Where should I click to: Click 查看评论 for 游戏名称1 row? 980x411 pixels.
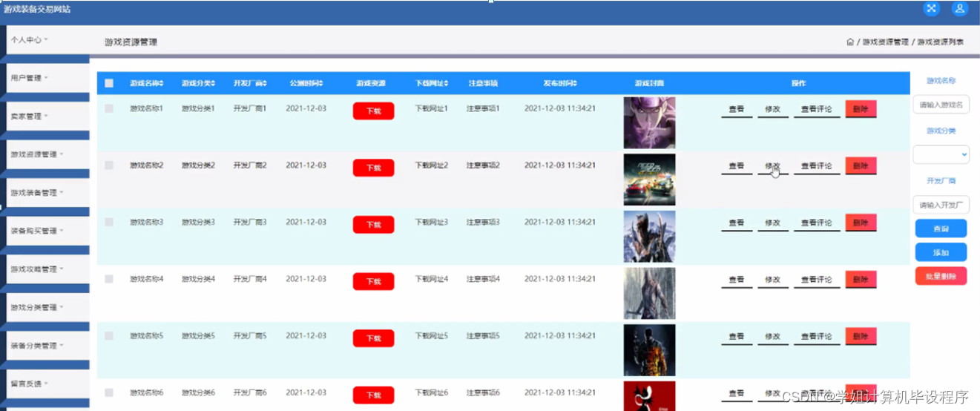coord(817,109)
